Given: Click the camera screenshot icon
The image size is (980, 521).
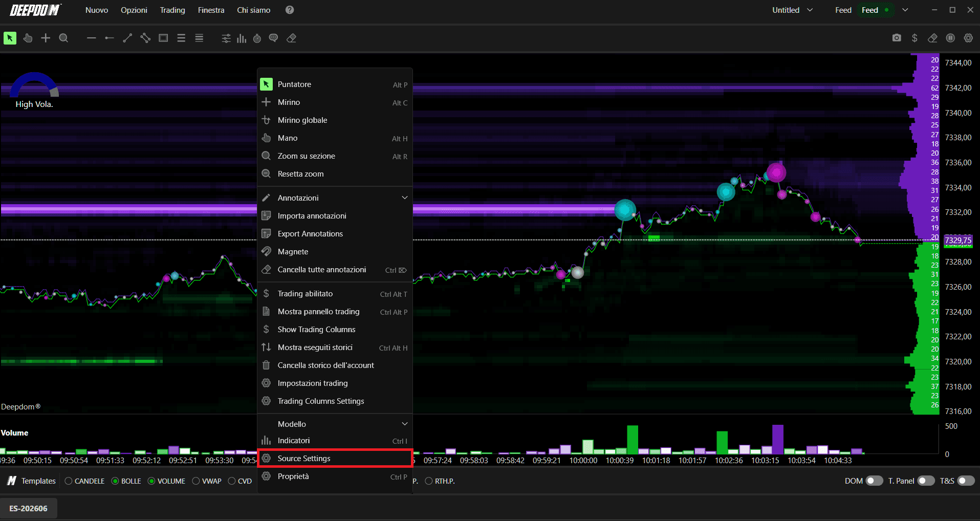Looking at the screenshot, I should (897, 38).
